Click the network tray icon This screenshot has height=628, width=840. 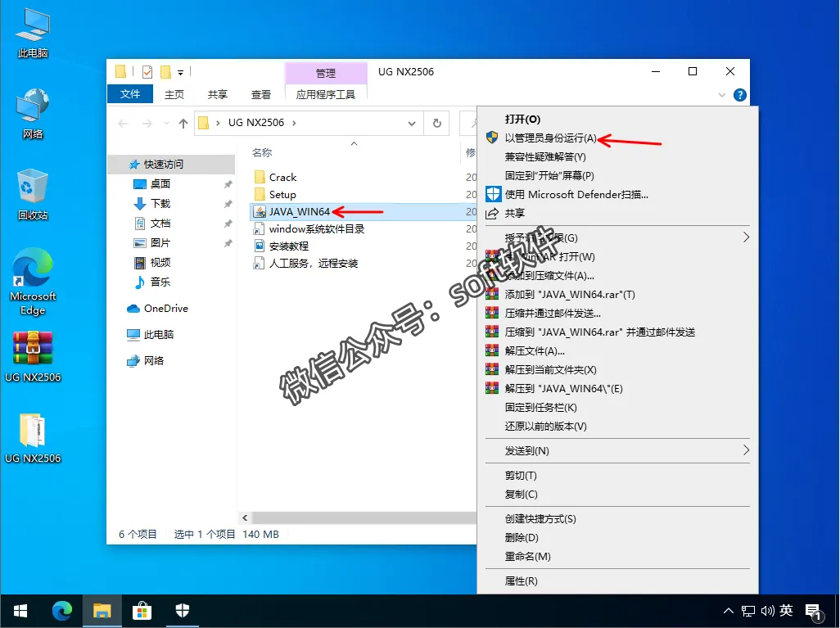[x=747, y=611]
